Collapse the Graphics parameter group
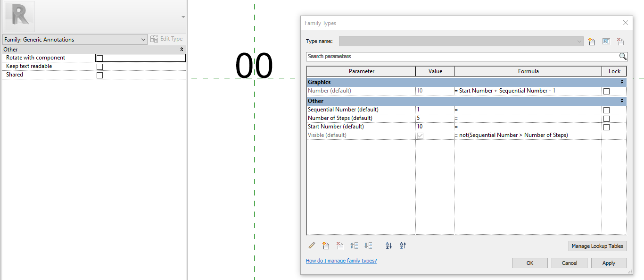Viewport: 644px width, 280px height. [622, 82]
